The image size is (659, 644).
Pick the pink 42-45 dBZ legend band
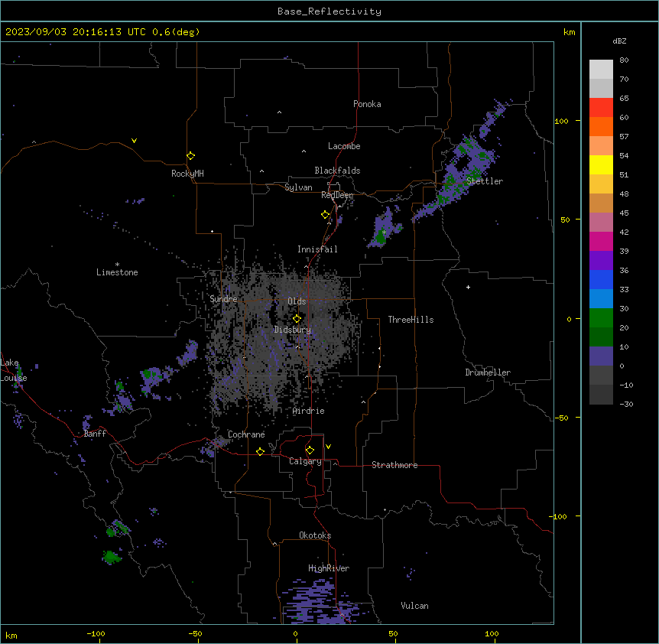click(601, 223)
